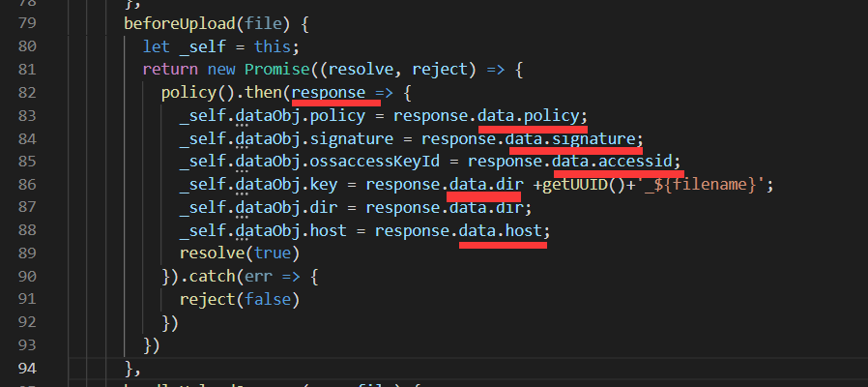
Task: Click dataObj.host on line 88
Action: (x=291, y=230)
